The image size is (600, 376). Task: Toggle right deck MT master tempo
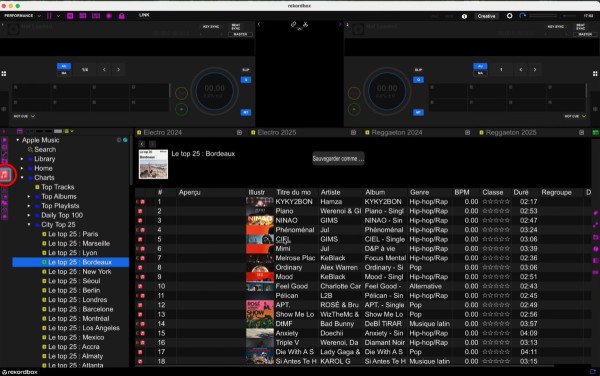(418, 112)
